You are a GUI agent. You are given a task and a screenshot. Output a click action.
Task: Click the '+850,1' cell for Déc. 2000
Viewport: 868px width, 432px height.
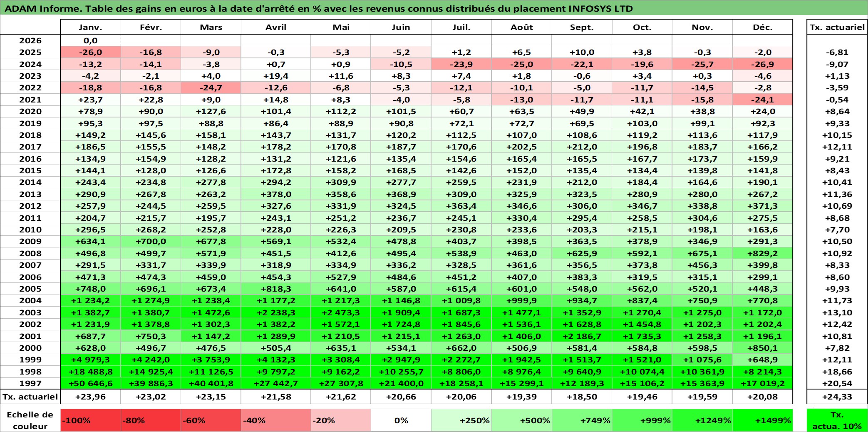(x=763, y=348)
